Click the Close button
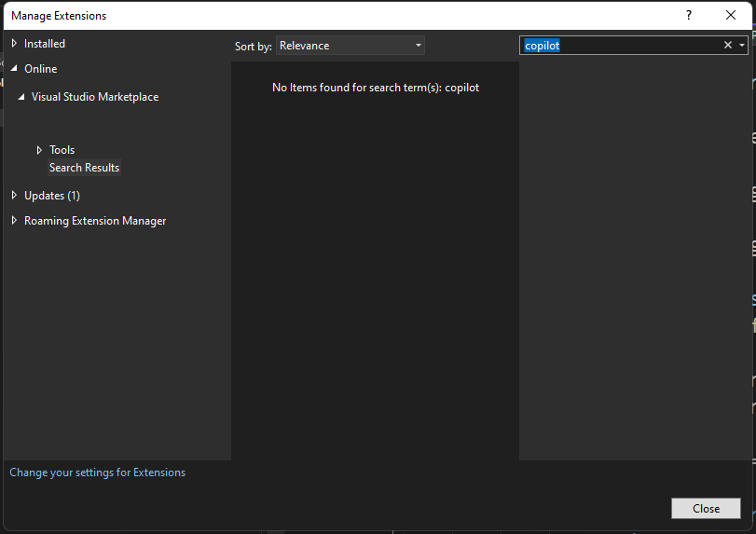The height and width of the screenshot is (534, 756). [706, 509]
